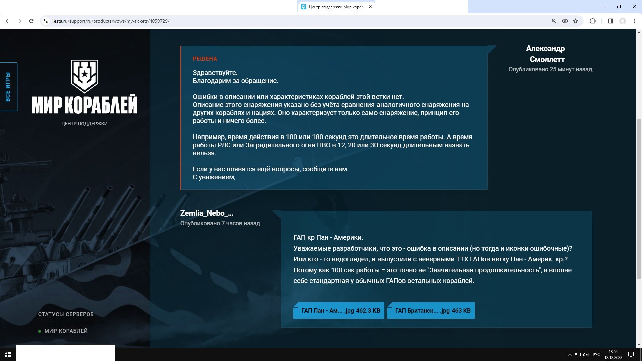This screenshot has height=364, width=644.
Task: Click the page vertical scrollbar thumb
Action: [639, 199]
